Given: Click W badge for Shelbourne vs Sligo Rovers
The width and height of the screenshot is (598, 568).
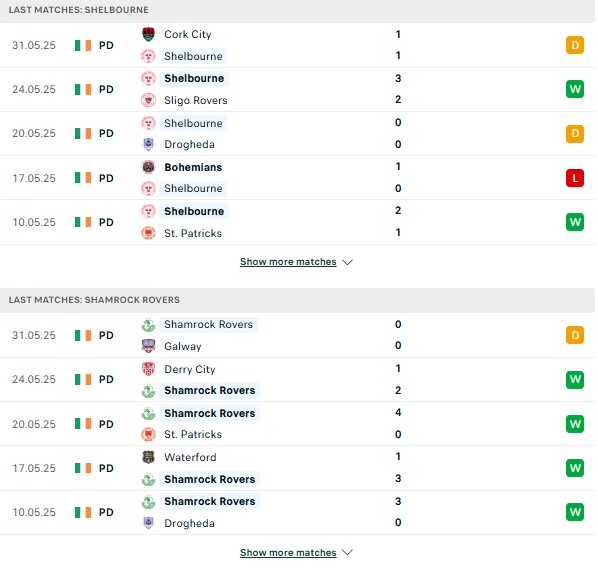Looking at the screenshot, I should [x=575, y=89].
